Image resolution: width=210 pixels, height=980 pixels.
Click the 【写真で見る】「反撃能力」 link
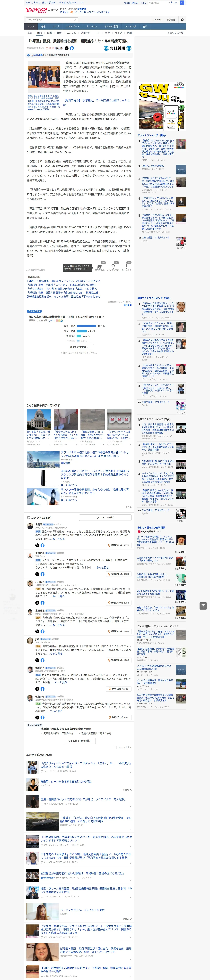(x=96, y=103)
